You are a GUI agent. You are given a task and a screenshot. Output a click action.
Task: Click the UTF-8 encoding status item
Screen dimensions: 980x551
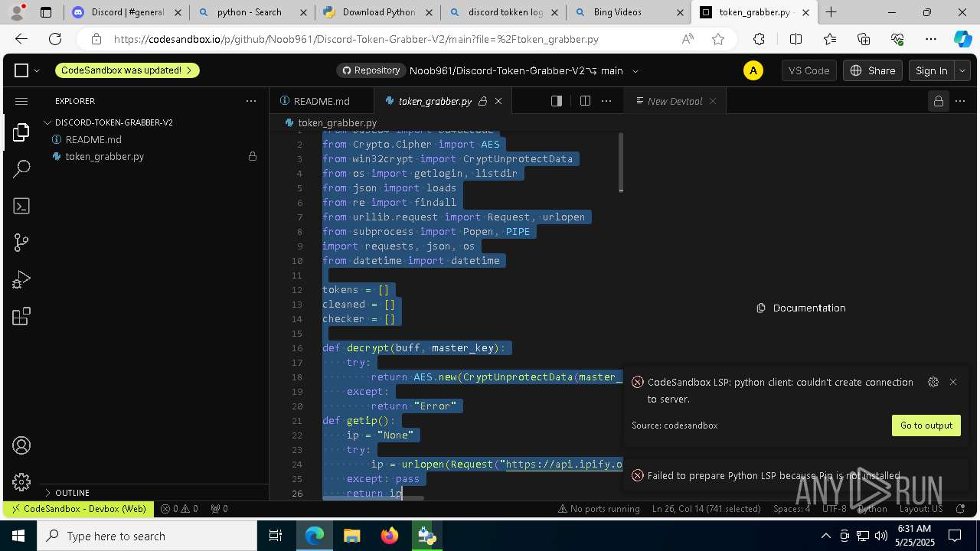(x=835, y=508)
